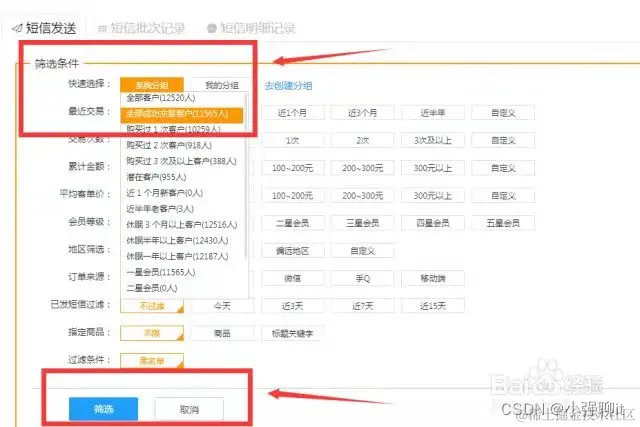Image resolution: width=640 pixels, height=427 pixels.
Task: Click the group dropdown list scrollbar
Action: 246,176
